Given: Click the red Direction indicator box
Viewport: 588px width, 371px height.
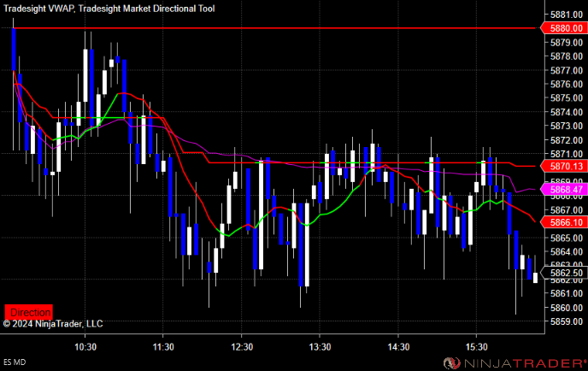Looking at the screenshot, I should point(28,312).
